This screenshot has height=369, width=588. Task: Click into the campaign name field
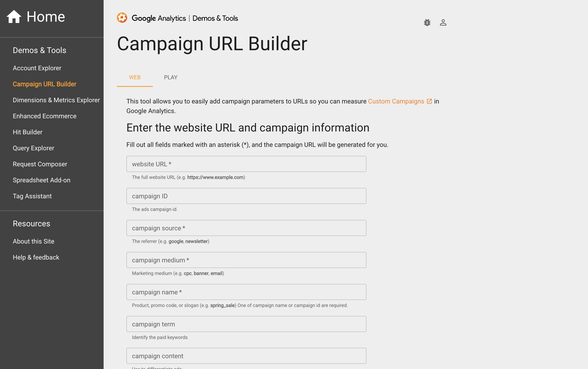(x=246, y=292)
